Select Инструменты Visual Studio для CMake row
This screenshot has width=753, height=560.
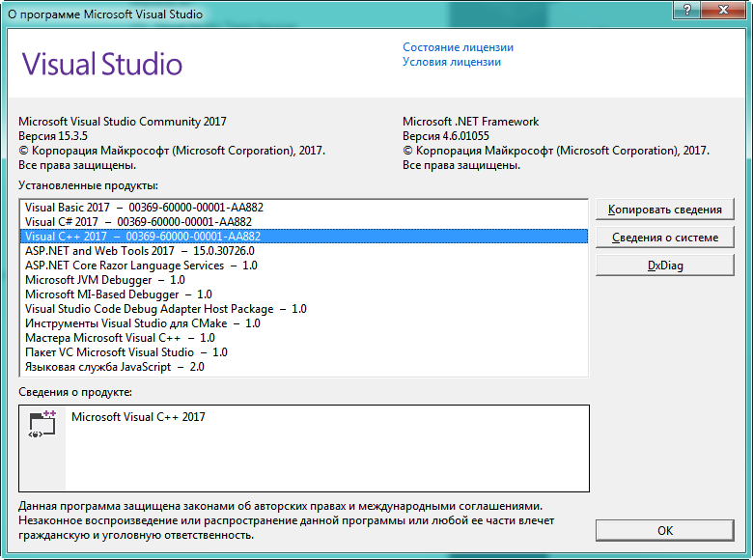[303, 323]
